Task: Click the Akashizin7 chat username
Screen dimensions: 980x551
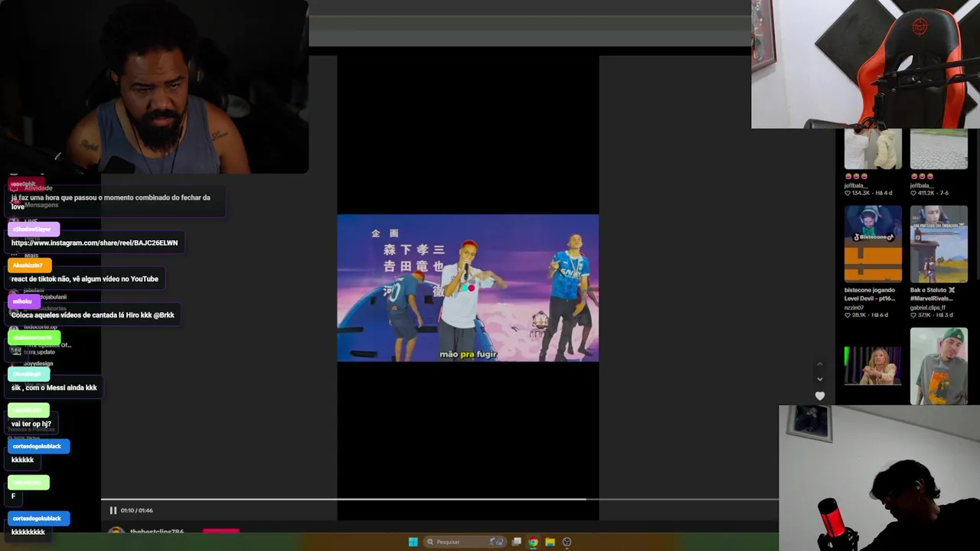Action: click(29, 265)
